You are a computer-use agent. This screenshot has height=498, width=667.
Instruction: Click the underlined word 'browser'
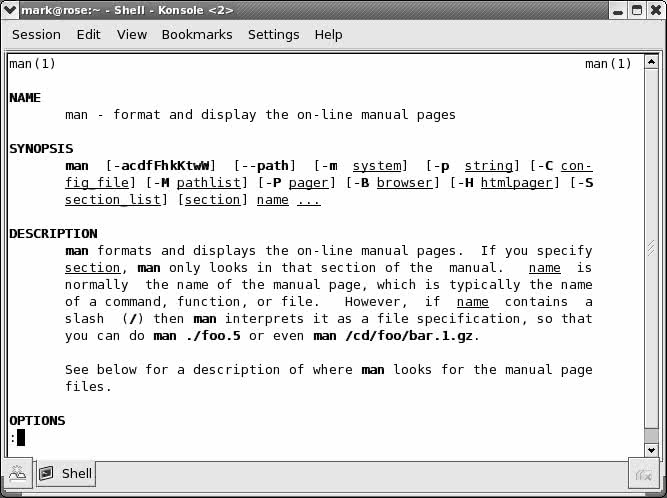click(405, 183)
